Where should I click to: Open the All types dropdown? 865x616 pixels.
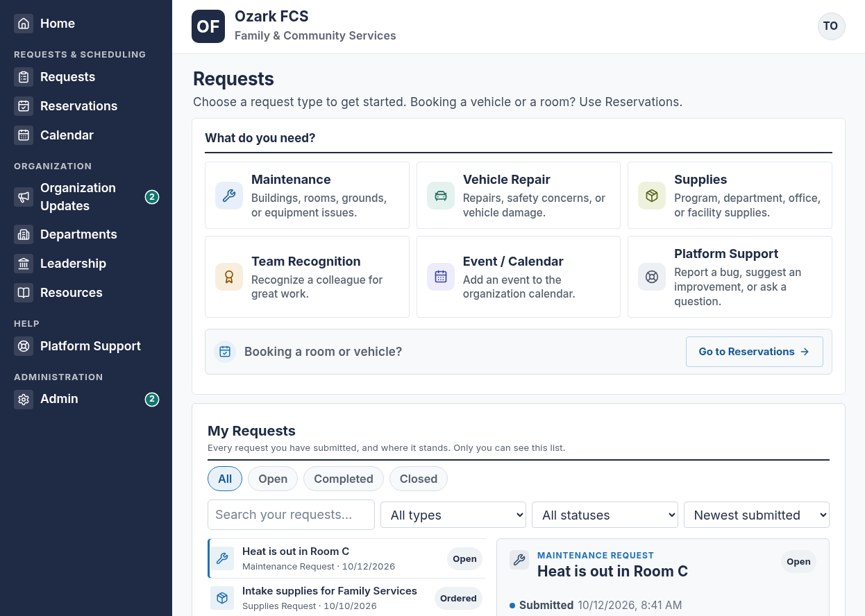pyautogui.click(x=453, y=515)
